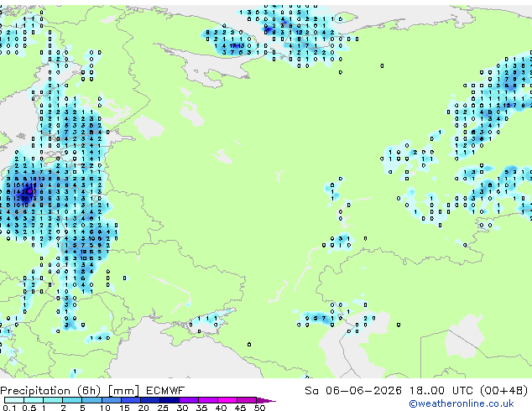532x411 pixels.
Task: Select the legend color segment labeled 1
Action: pos(53,400)
